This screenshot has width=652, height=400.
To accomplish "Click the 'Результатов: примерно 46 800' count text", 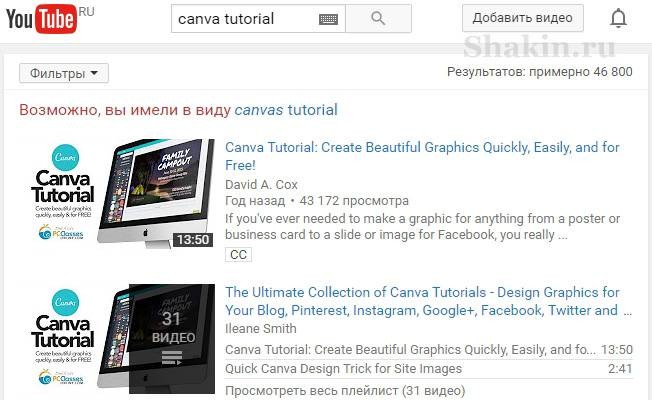I will point(540,72).
